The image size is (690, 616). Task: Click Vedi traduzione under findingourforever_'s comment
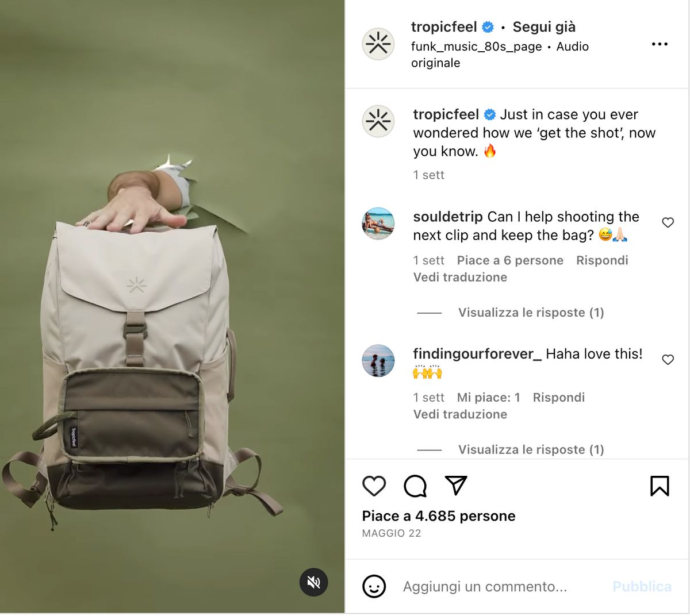click(x=460, y=414)
